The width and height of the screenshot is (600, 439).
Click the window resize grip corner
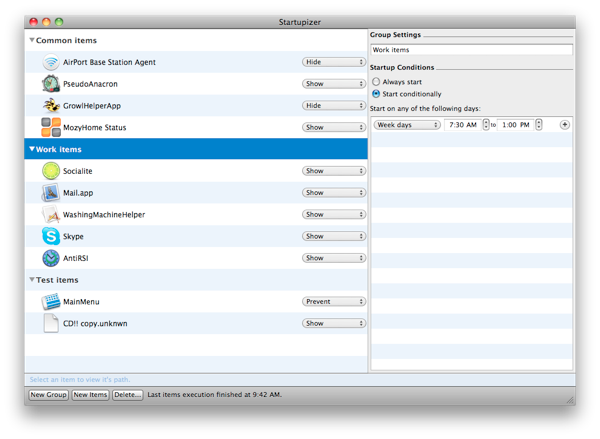point(571,400)
